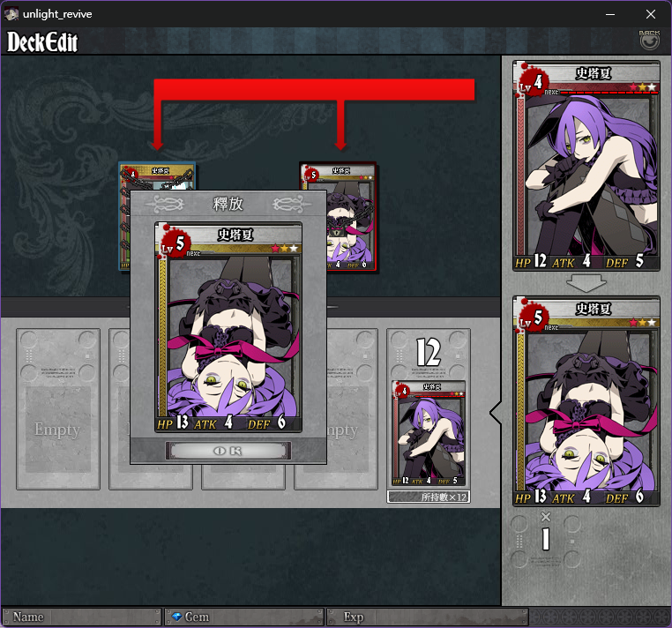Minimize the unlight_revive window
Viewport: 672px width, 628px height.
pyautogui.click(x=610, y=14)
